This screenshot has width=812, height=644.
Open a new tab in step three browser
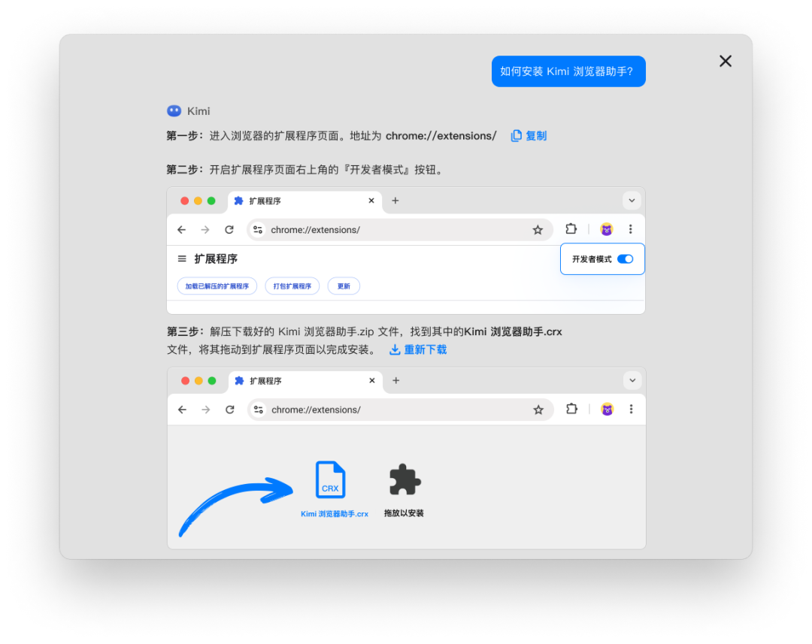pos(395,380)
